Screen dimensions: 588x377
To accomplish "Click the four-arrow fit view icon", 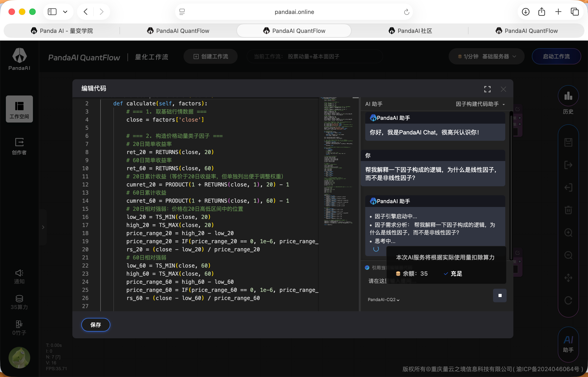I will (x=568, y=278).
